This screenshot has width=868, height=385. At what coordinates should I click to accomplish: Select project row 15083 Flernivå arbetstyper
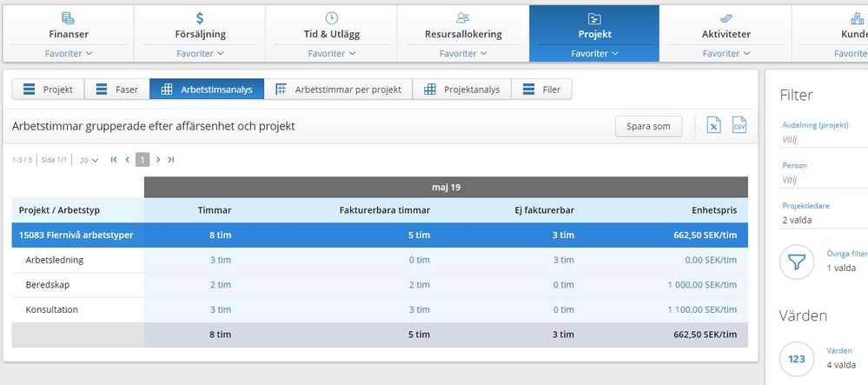pos(76,235)
